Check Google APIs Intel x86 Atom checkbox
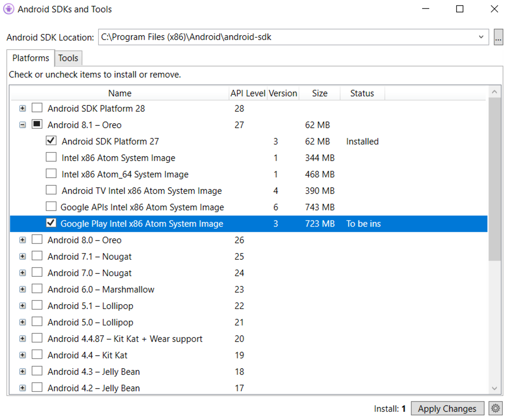Viewport: 508px width, 420px height. (51, 206)
